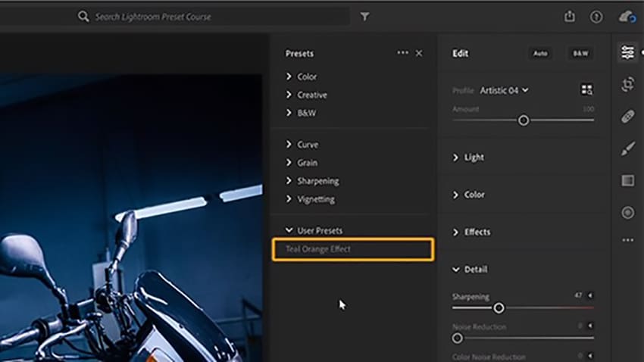Click the Edit panel title
The image size is (644, 362).
coord(460,53)
